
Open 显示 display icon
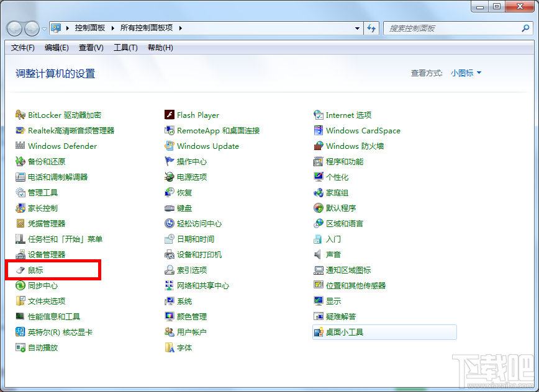tap(319, 301)
